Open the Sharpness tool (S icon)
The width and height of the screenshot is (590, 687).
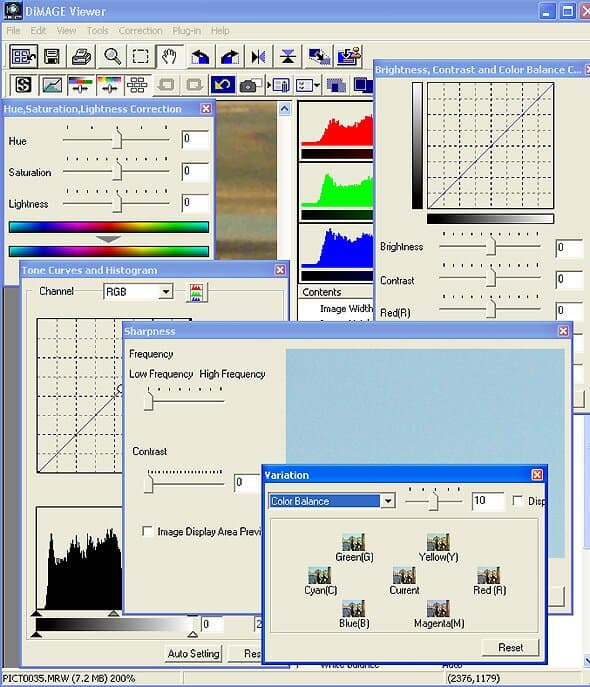[x=23, y=85]
